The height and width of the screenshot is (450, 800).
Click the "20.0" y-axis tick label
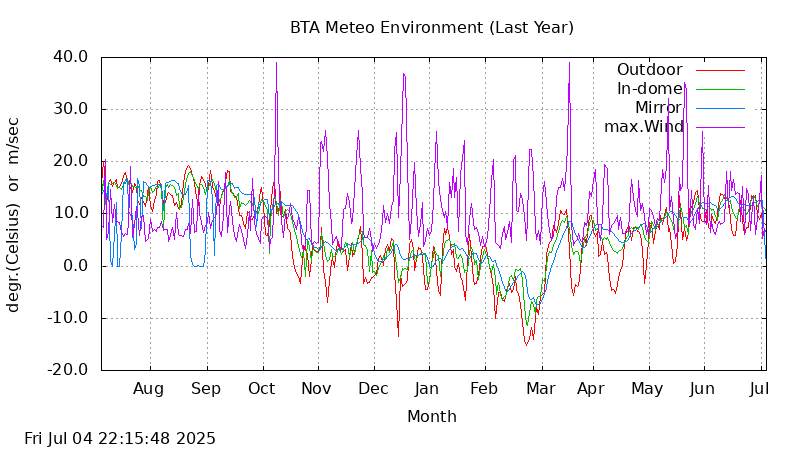[70, 161]
